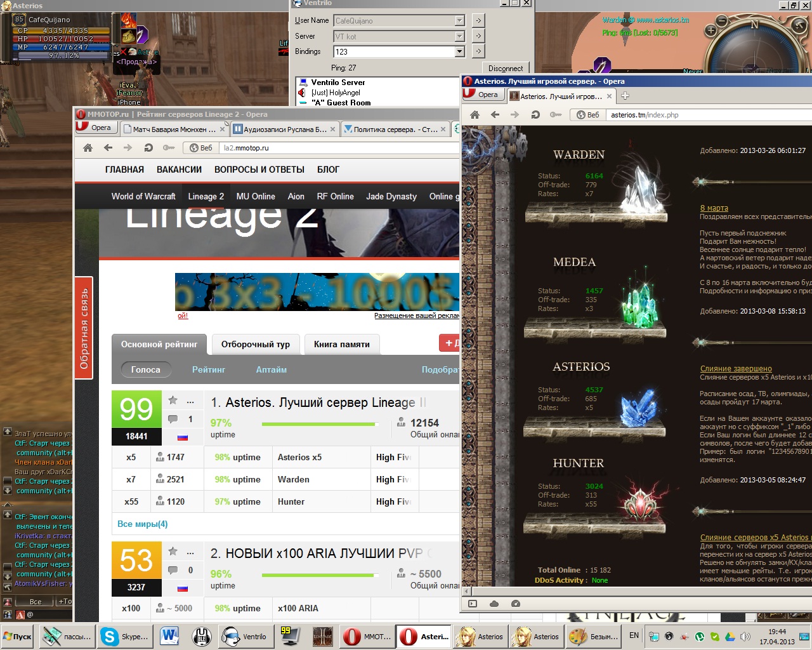Select World of Warcraft game category
The image size is (812, 650).
pos(143,196)
